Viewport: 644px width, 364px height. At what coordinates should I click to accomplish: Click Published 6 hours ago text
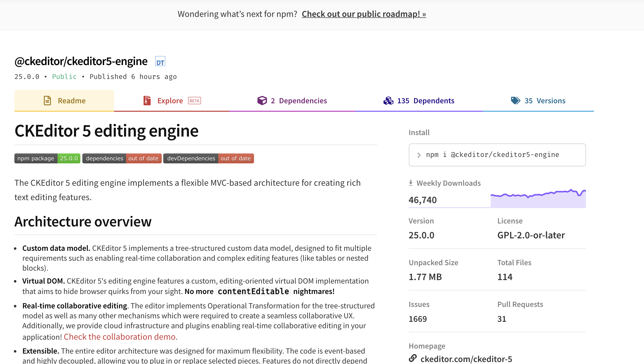(133, 76)
